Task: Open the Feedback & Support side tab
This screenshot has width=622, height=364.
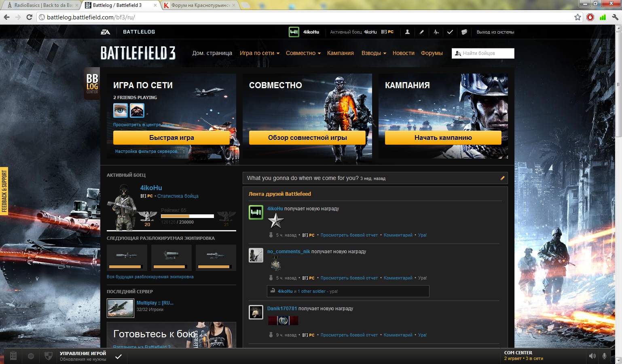Action: [4, 191]
